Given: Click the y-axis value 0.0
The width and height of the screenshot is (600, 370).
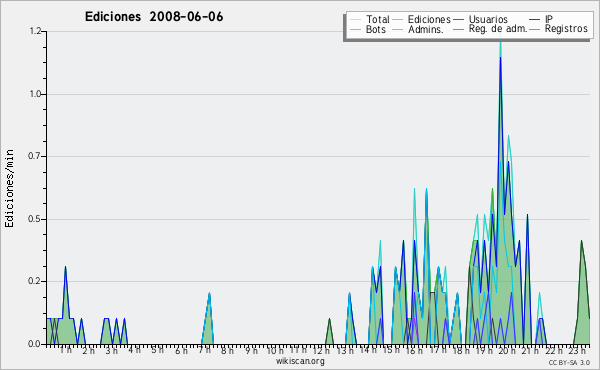Looking at the screenshot, I should pyautogui.click(x=35, y=344).
